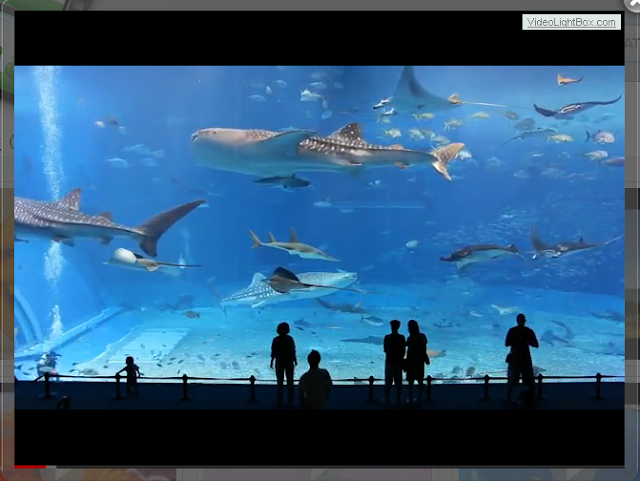
Task: Click the red video progress bar
Action: click(30, 466)
